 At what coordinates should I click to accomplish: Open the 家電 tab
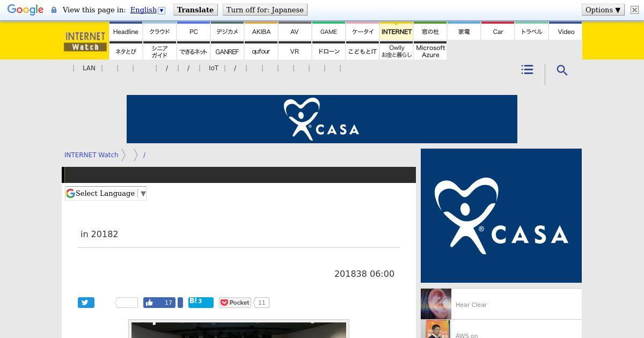(464, 31)
